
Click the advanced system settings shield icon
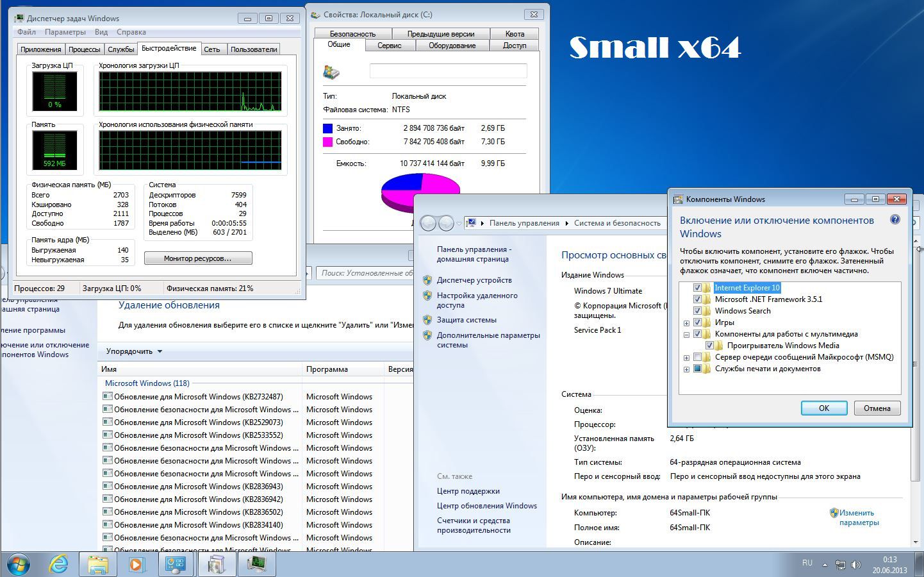pyautogui.click(x=427, y=335)
